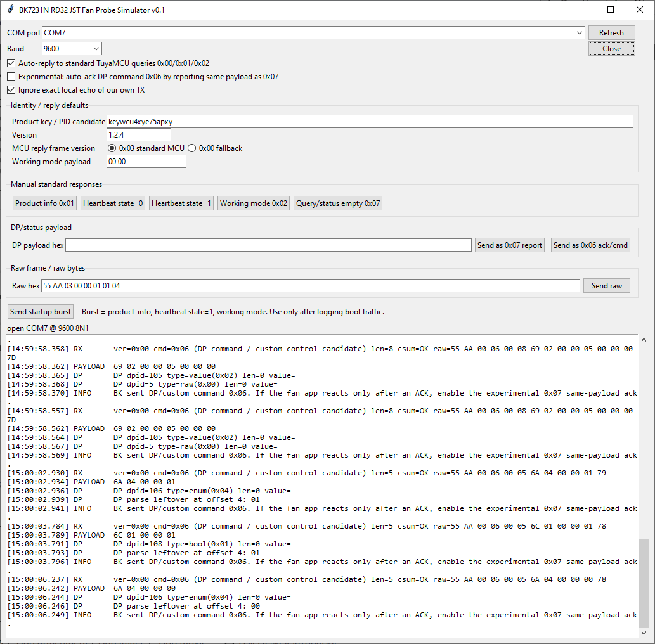The image size is (655, 644).
Task: Send Product info 0x01 response
Action: coord(44,203)
